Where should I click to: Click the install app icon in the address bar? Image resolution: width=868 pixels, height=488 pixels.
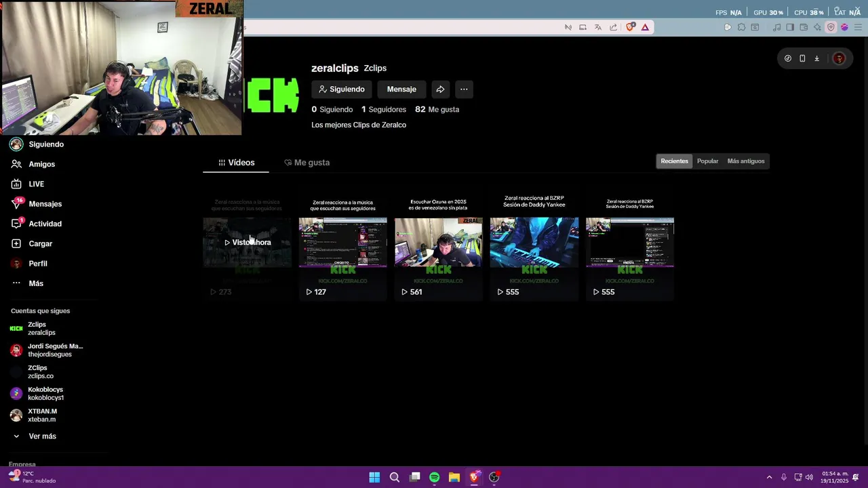coord(583,27)
